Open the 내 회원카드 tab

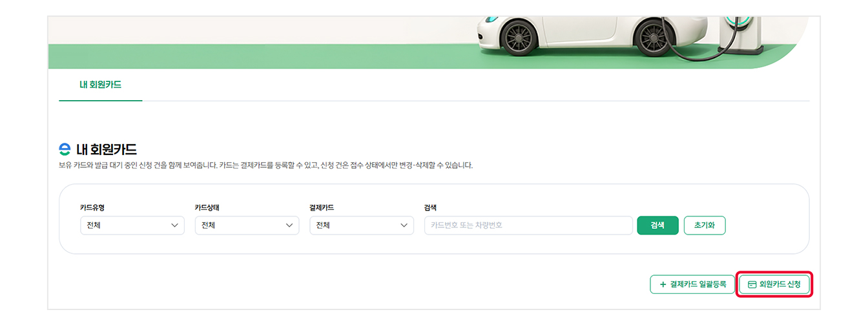tap(100, 85)
